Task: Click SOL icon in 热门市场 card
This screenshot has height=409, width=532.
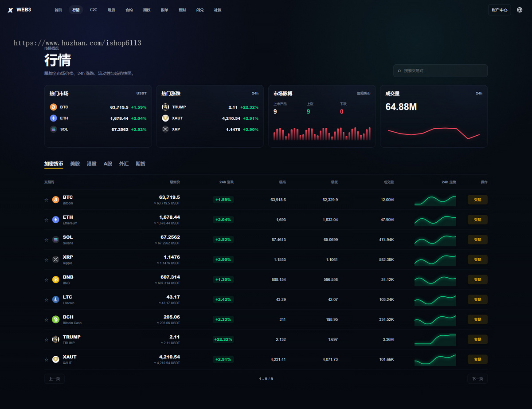Action: point(53,129)
